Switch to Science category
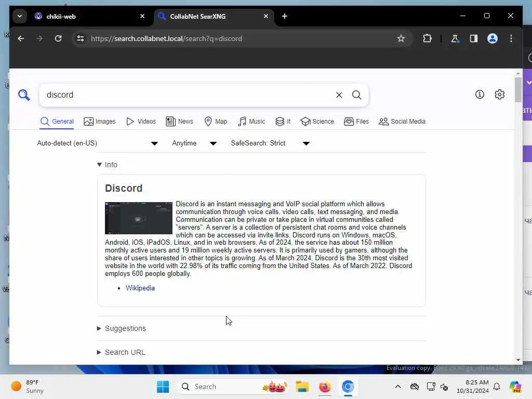Viewport: 532px width, 399px height. [x=317, y=122]
